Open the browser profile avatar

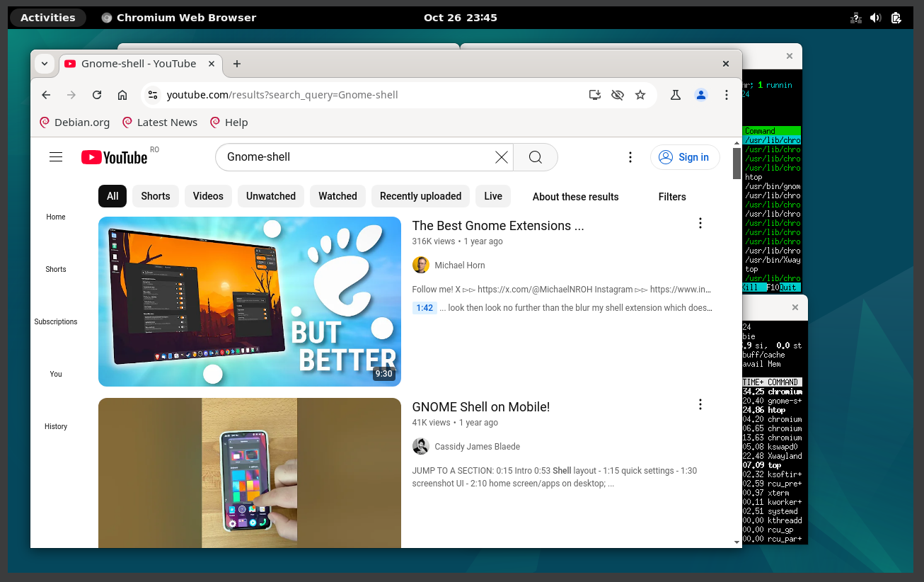[700, 94]
